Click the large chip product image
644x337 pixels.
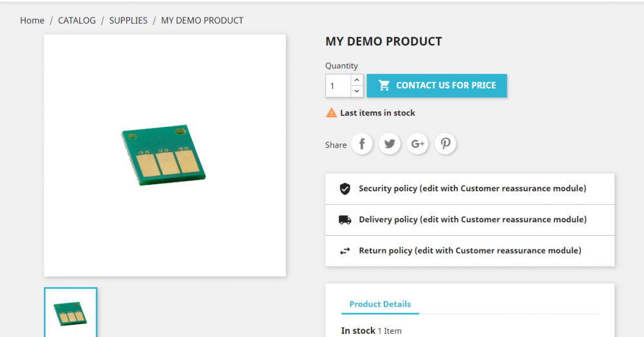pos(165,155)
